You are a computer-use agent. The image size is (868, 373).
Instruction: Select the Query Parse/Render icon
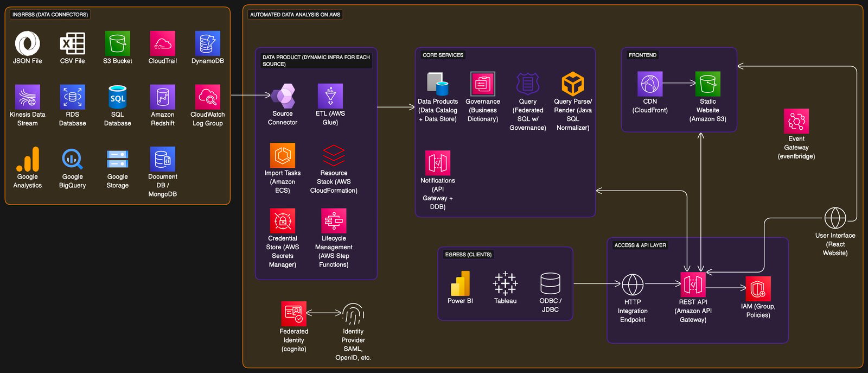pos(572,84)
